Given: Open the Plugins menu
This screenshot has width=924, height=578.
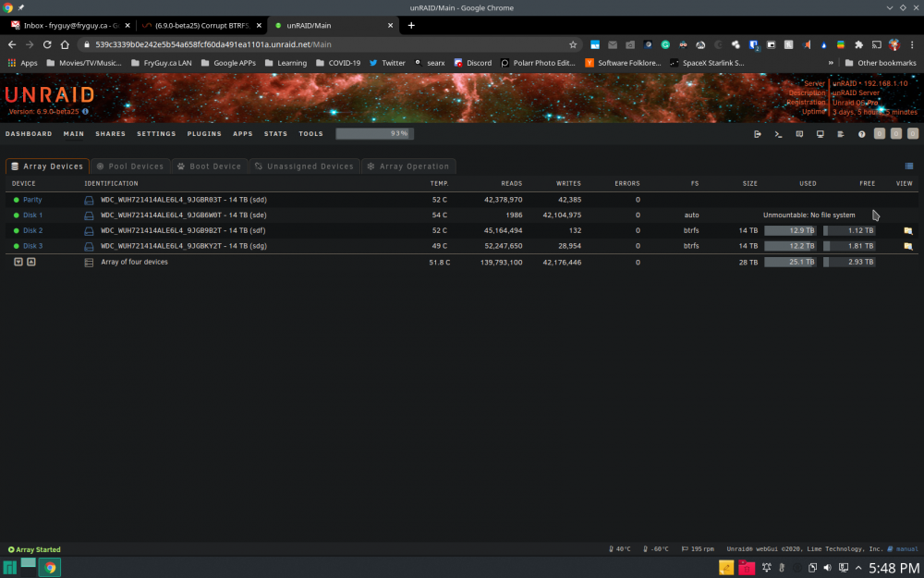Looking at the screenshot, I should click(204, 134).
